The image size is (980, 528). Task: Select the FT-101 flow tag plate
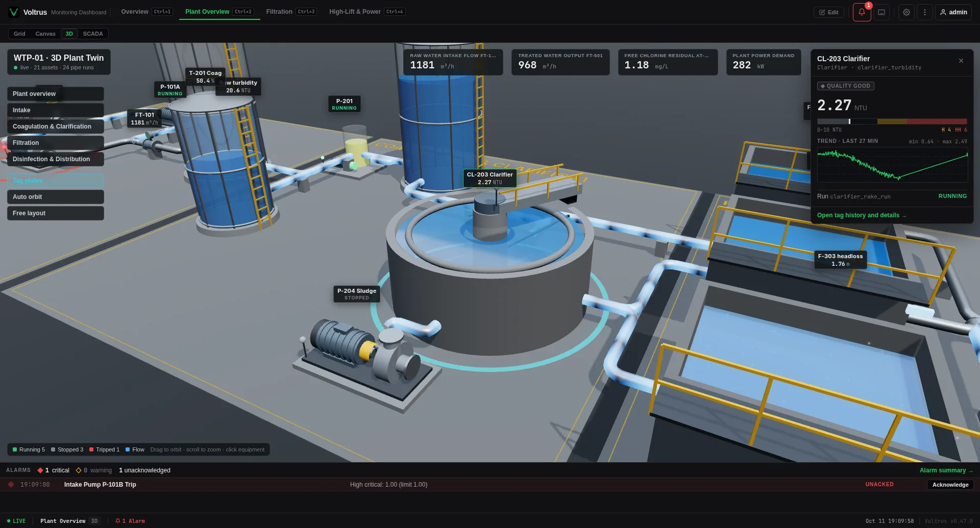coord(144,118)
